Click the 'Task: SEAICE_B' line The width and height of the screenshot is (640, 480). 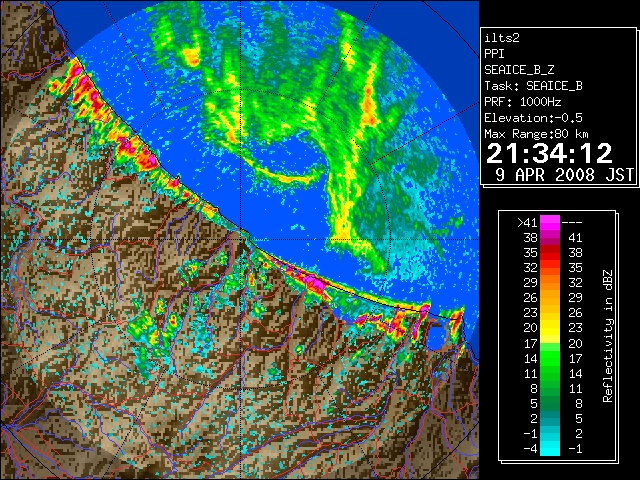[533, 86]
